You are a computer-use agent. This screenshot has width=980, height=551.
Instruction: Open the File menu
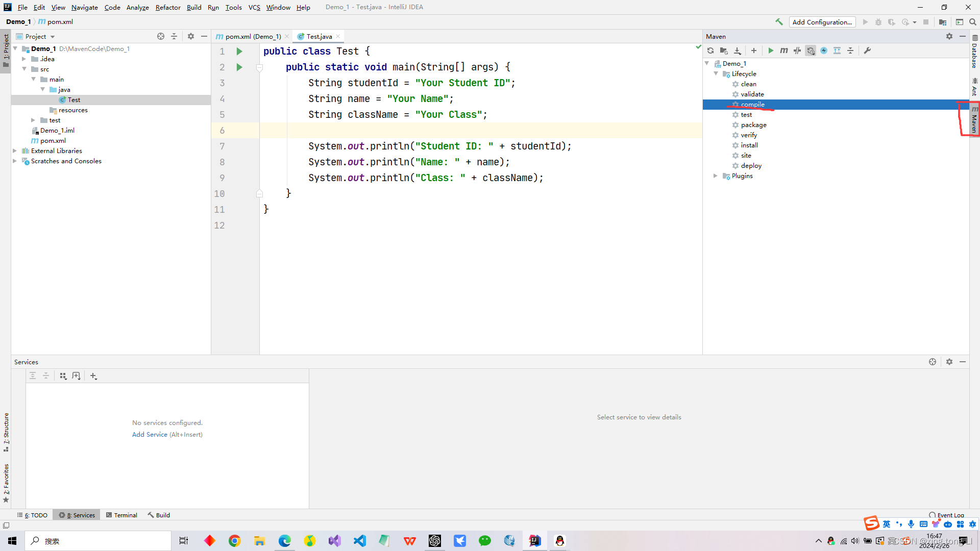(22, 7)
